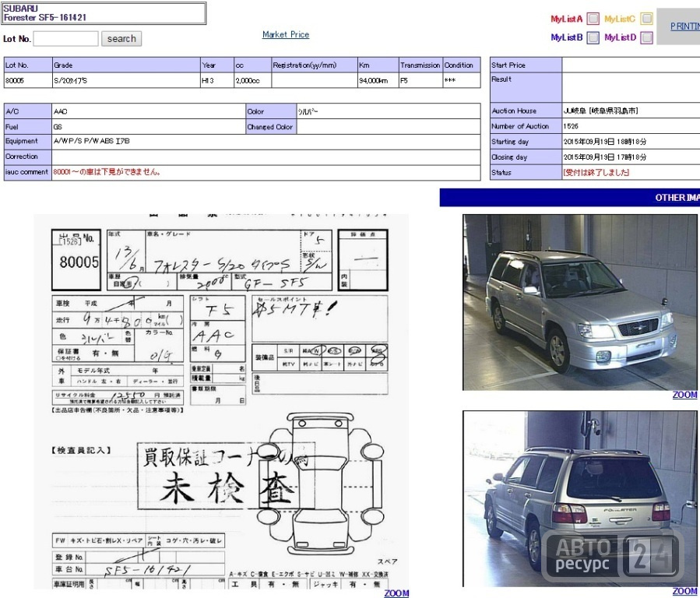Open the auction sheet image
Image resolution: width=700 pixels, height=598 pixels.
click(x=221, y=402)
